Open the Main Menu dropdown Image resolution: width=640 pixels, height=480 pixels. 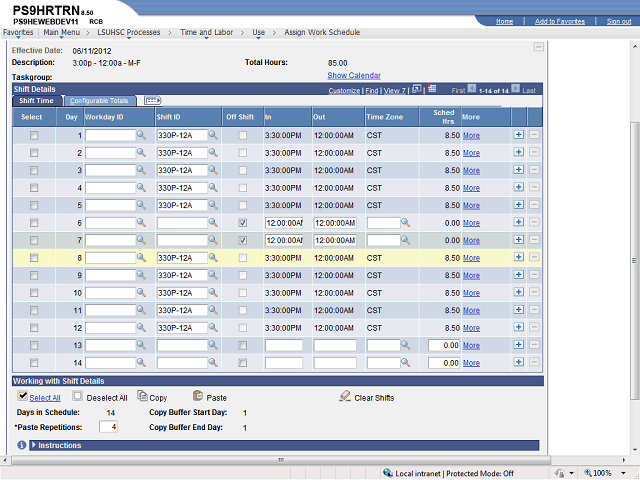62,33
